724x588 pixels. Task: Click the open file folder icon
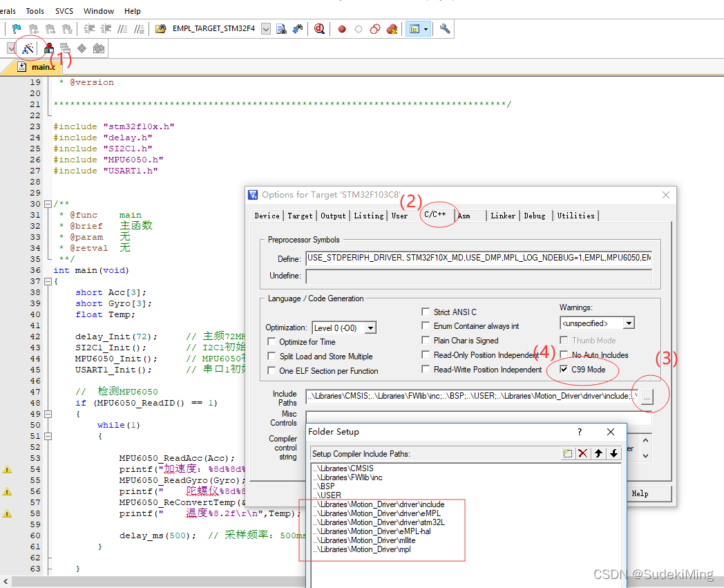click(161, 29)
